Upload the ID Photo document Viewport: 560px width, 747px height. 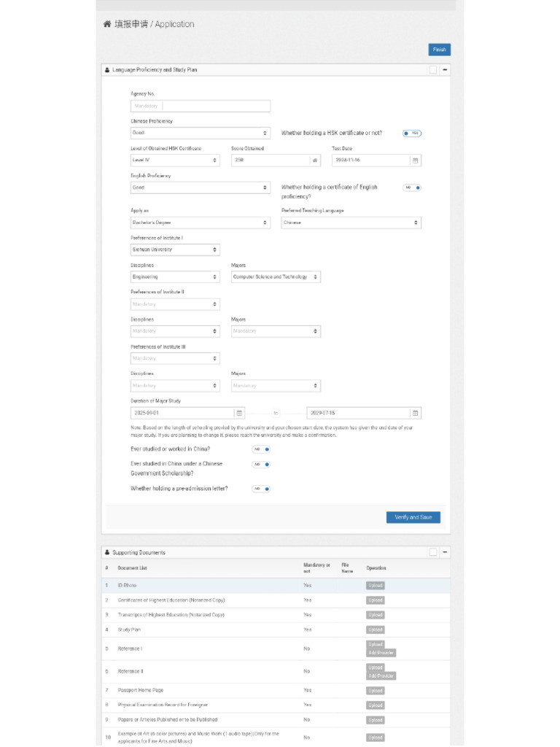pos(375,586)
